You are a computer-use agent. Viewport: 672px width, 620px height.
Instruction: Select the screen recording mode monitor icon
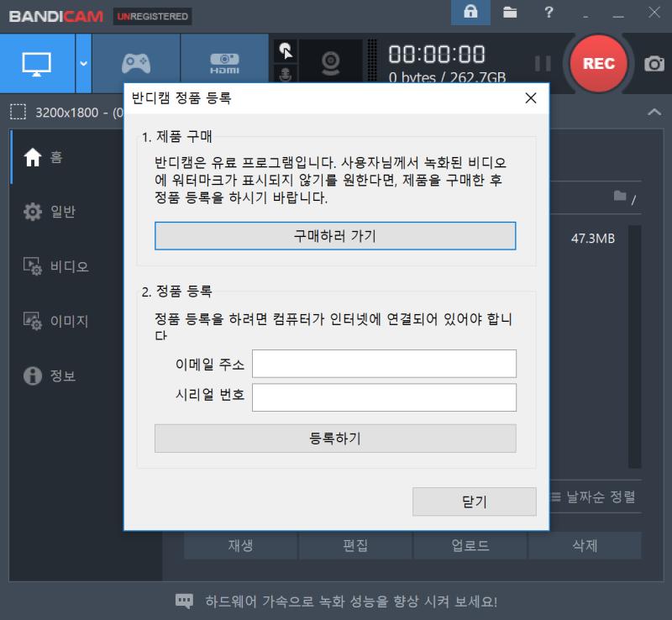[x=37, y=64]
